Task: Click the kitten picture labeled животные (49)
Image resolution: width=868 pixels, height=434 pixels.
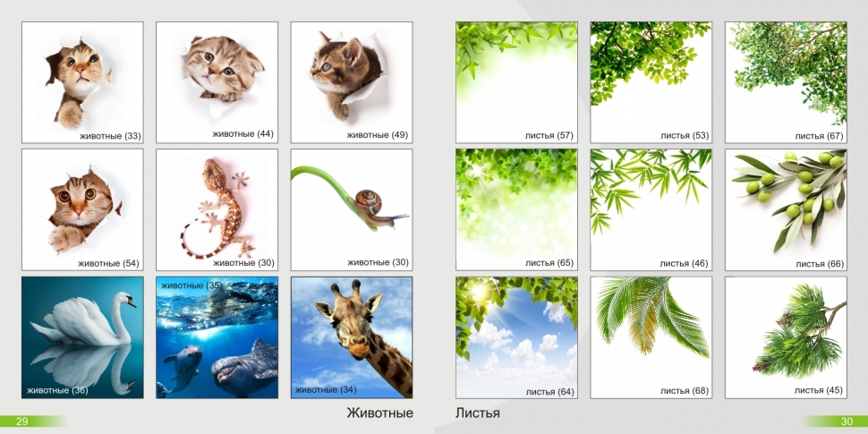Action: [352, 82]
